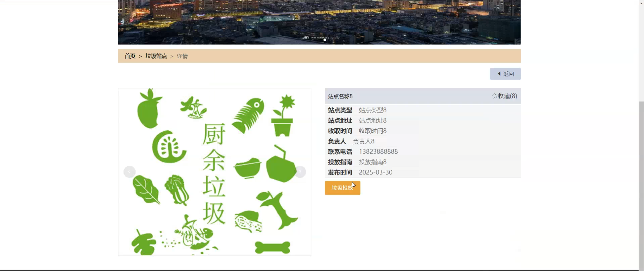Click the green bone graphic at bottom

pyautogui.click(x=273, y=248)
